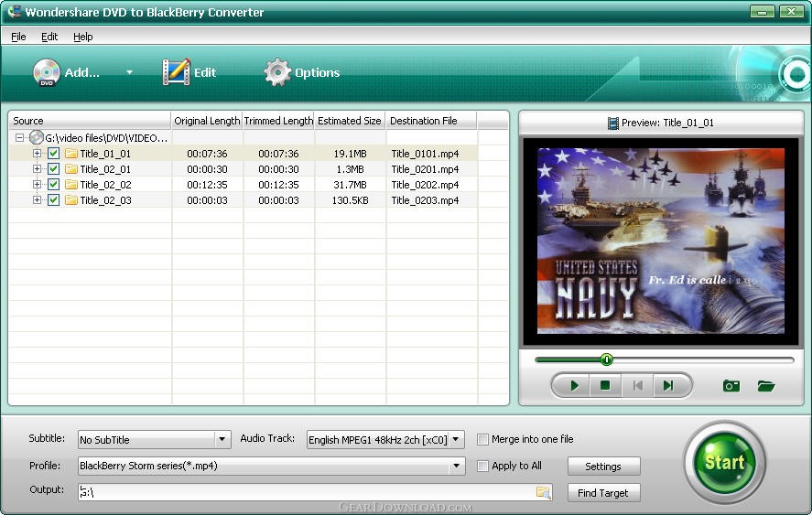
Task: Open Options via the gear icon
Action: 277,72
